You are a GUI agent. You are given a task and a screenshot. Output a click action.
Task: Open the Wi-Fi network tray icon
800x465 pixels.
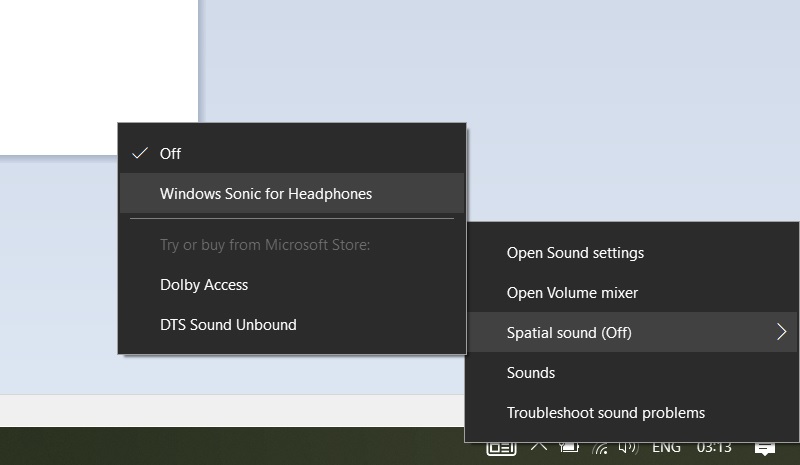pyautogui.click(x=600, y=448)
